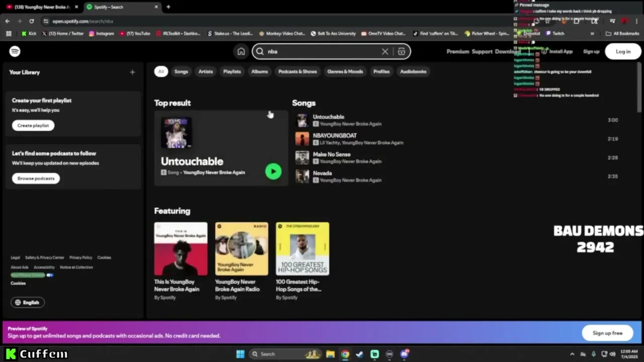Filter search results by Playlists
The width and height of the screenshot is (644, 362).
pos(232,71)
